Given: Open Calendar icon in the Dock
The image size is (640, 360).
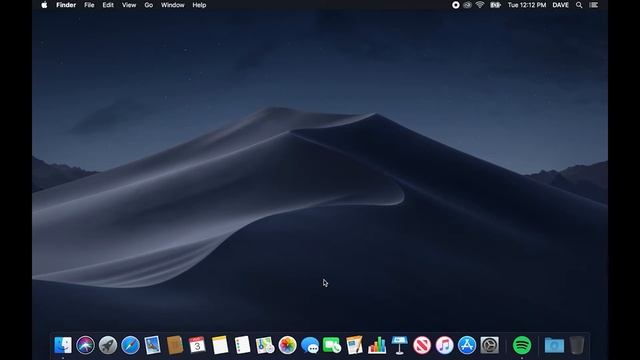Looking at the screenshot, I should [197, 345].
